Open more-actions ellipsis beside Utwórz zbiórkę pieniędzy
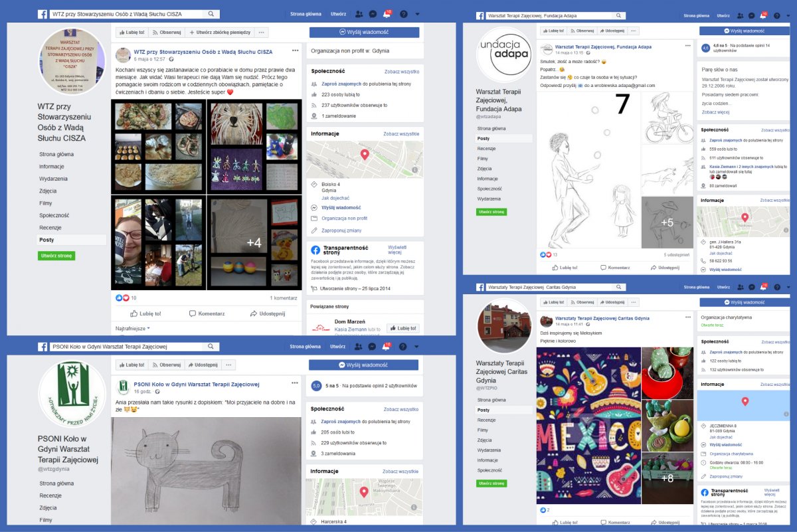Image resolution: width=797 pixels, height=532 pixels. pos(262,32)
